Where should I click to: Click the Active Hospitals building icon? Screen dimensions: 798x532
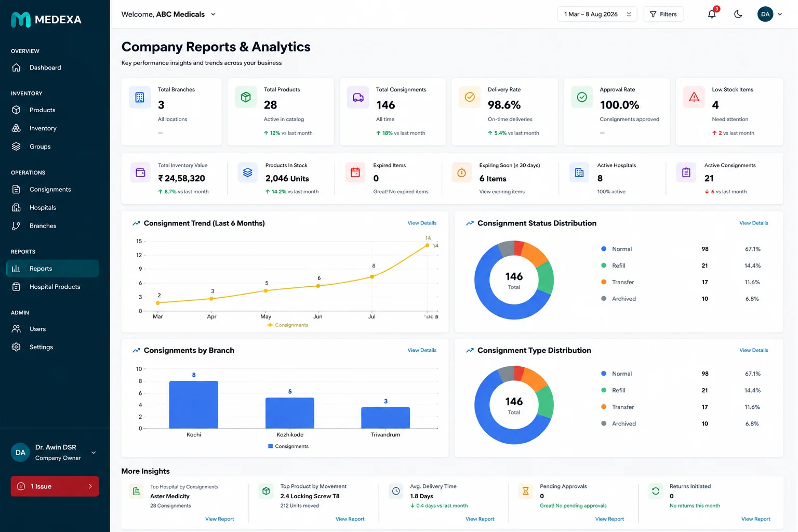click(x=579, y=172)
